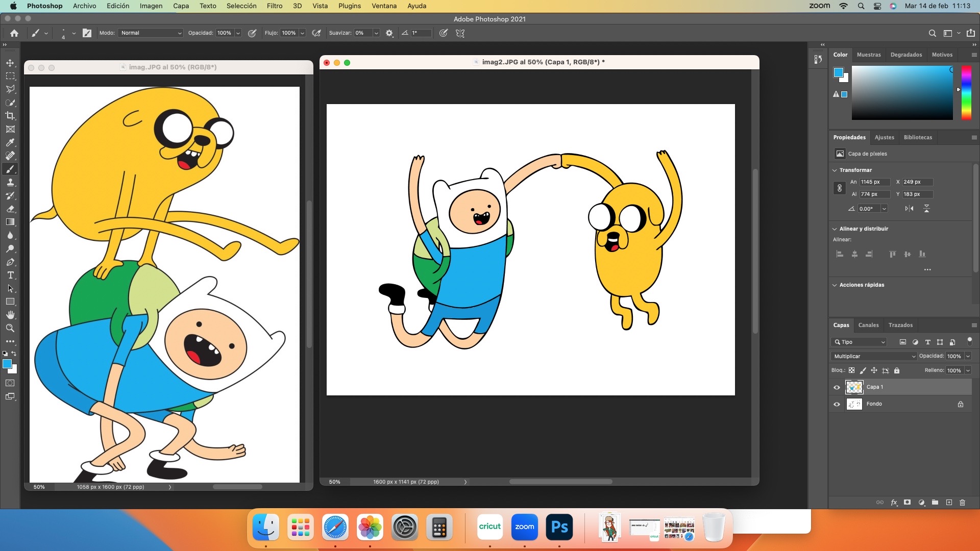Switch to the Ajustes tab
The image size is (980, 551).
click(885, 137)
